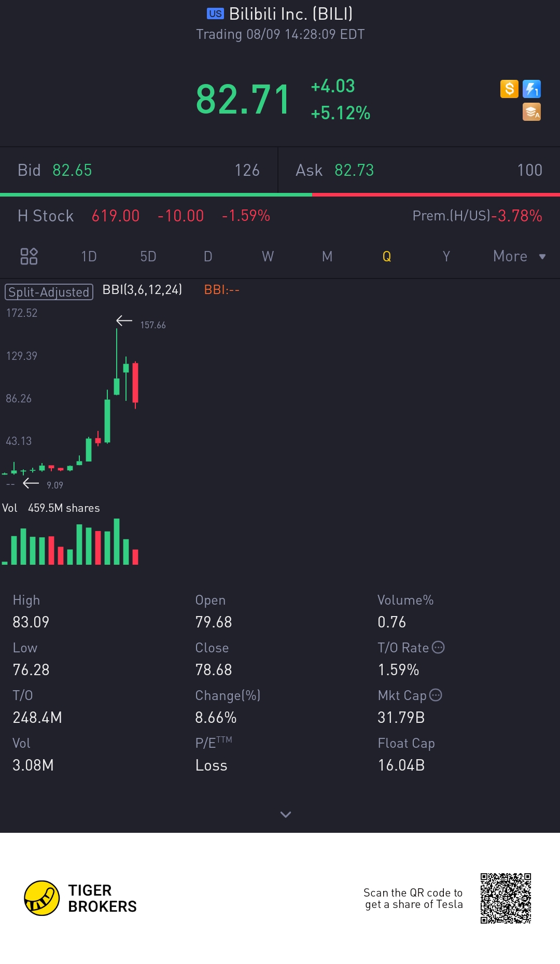Switch to the 5D chart tab
560x964 pixels.
[x=148, y=256]
